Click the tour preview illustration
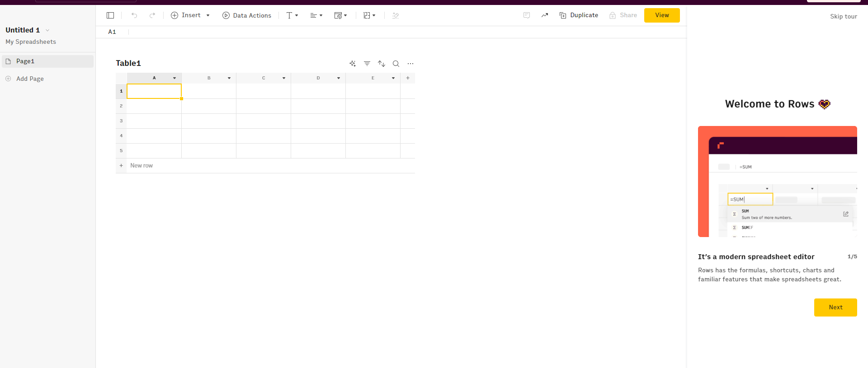The image size is (868, 368). [x=778, y=182]
